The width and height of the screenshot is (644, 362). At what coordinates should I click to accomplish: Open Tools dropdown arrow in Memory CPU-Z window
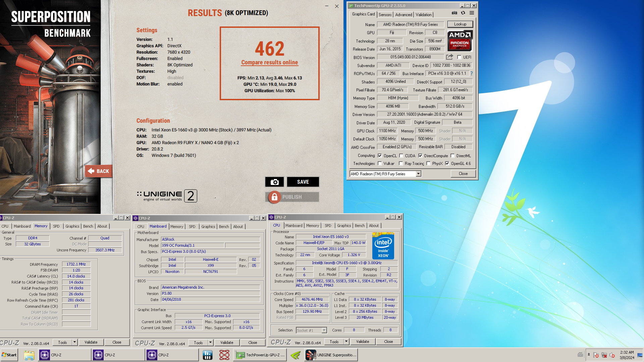click(x=74, y=342)
